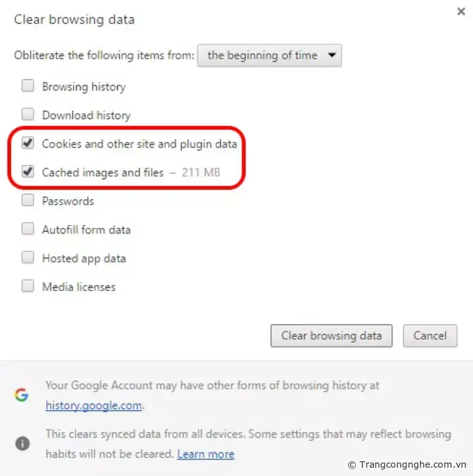
Task: Click the Passwords label text
Action: [x=68, y=201]
